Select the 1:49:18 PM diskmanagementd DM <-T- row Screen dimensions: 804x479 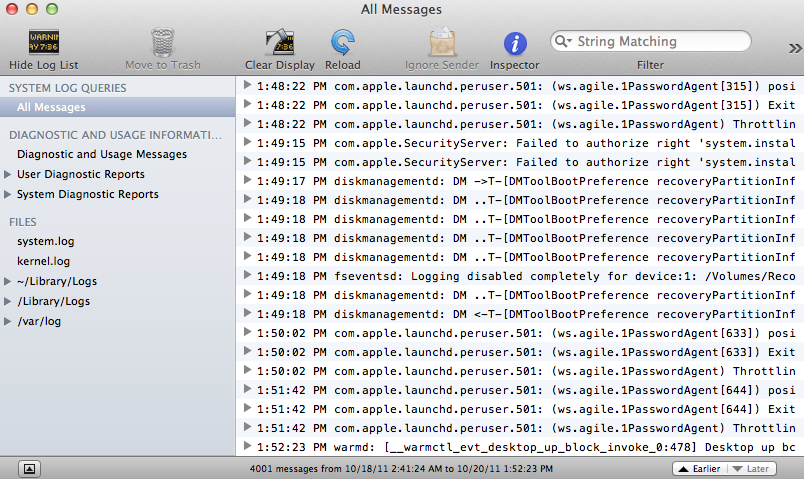coord(520,314)
